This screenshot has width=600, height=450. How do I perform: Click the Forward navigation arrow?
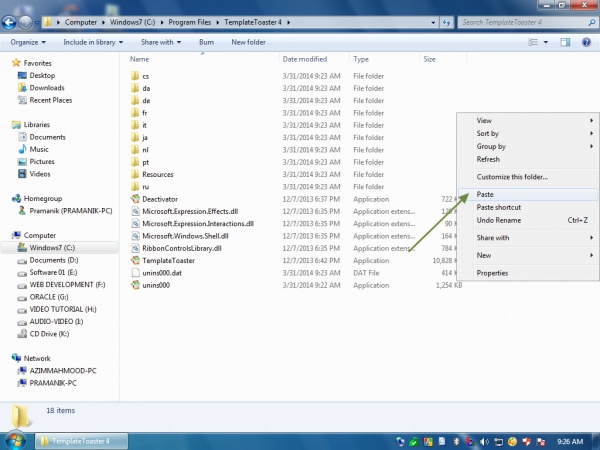click(26, 23)
